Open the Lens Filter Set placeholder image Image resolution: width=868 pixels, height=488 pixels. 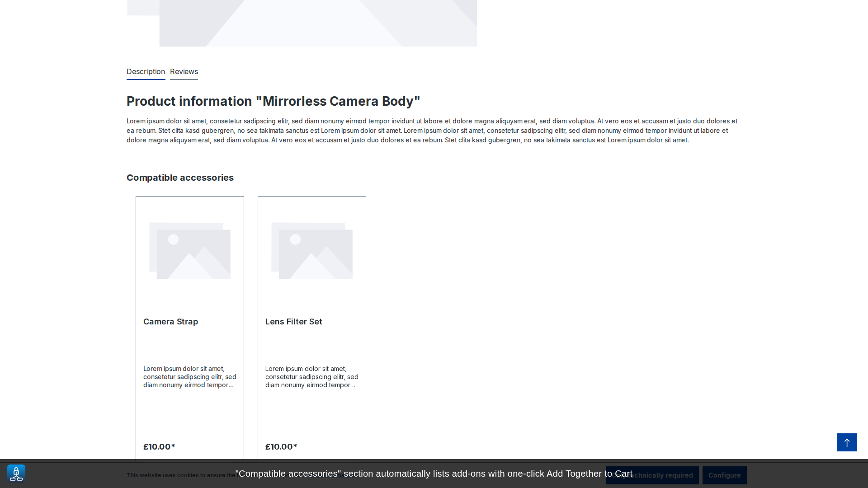[x=312, y=251]
